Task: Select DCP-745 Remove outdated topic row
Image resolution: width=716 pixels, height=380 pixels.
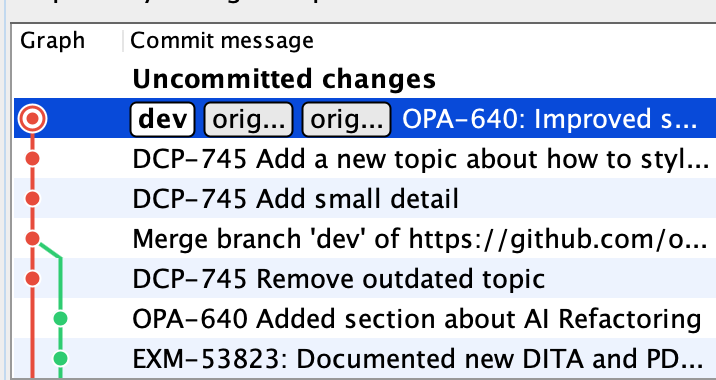Action: pyautogui.click(x=365, y=278)
